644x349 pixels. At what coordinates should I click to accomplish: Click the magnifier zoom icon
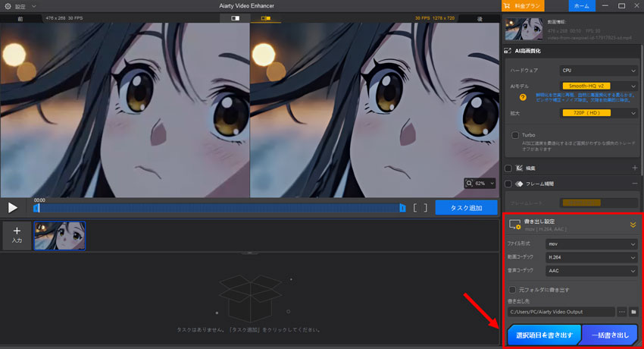point(469,184)
